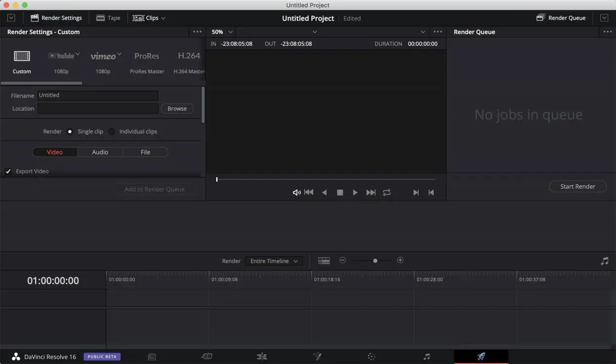Screen dimensions: 616x364
Task: Open the Clips dropdown in toolbar
Action: (149, 18)
